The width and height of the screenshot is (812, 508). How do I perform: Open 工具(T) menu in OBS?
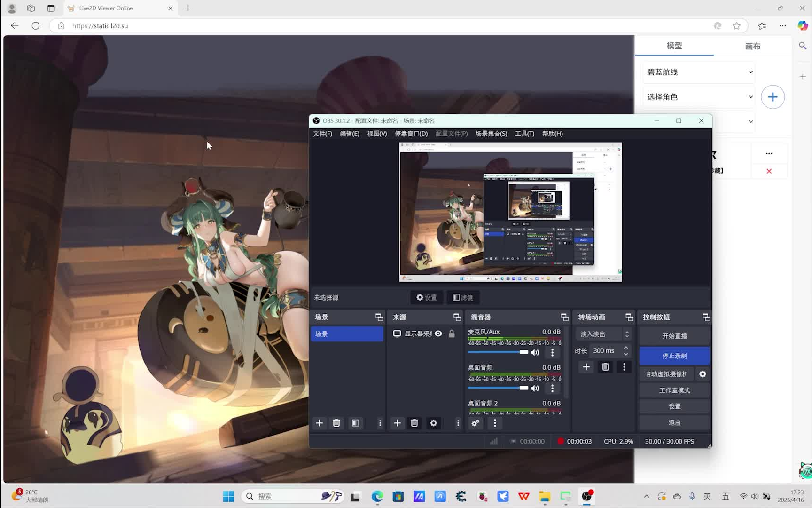coord(525,134)
